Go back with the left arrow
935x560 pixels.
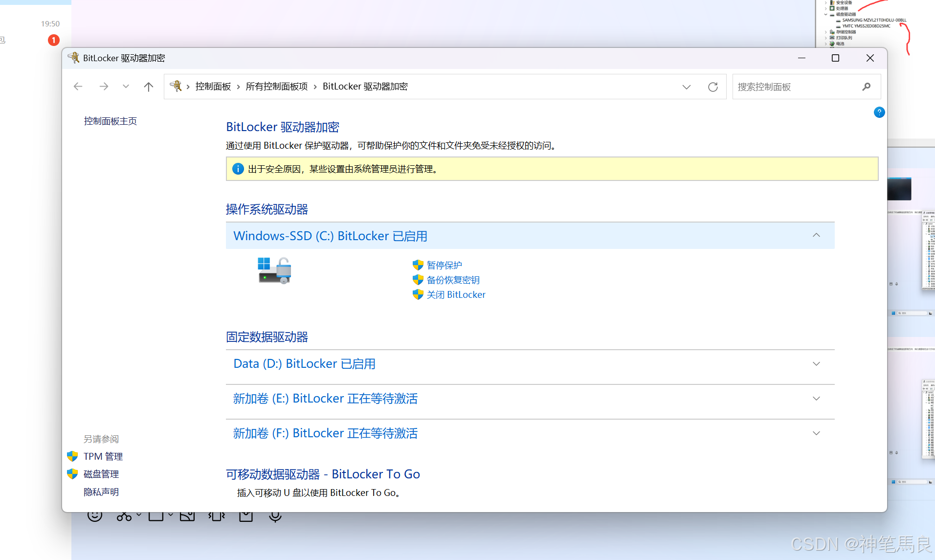pyautogui.click(x=78, y=87)
